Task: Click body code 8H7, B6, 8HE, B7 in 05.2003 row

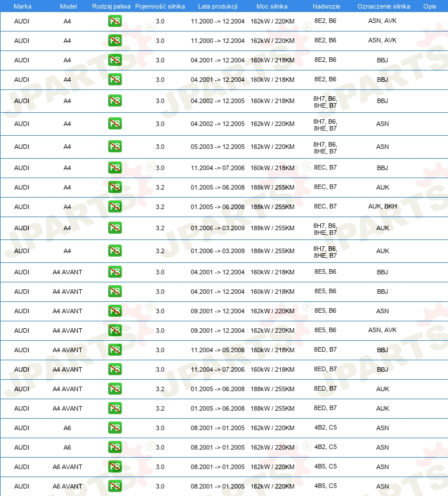Action: (x=325, y=148)
